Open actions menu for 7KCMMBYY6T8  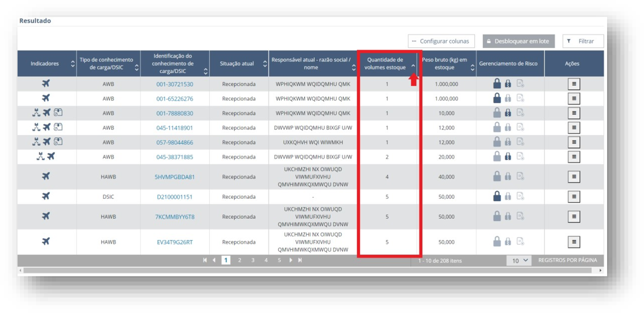574,217
